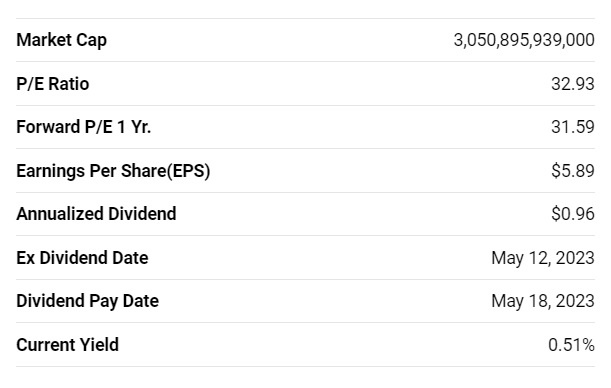
Task: Select the market cap value 3,050,895,939,000
Action: (x=524, y=41)
